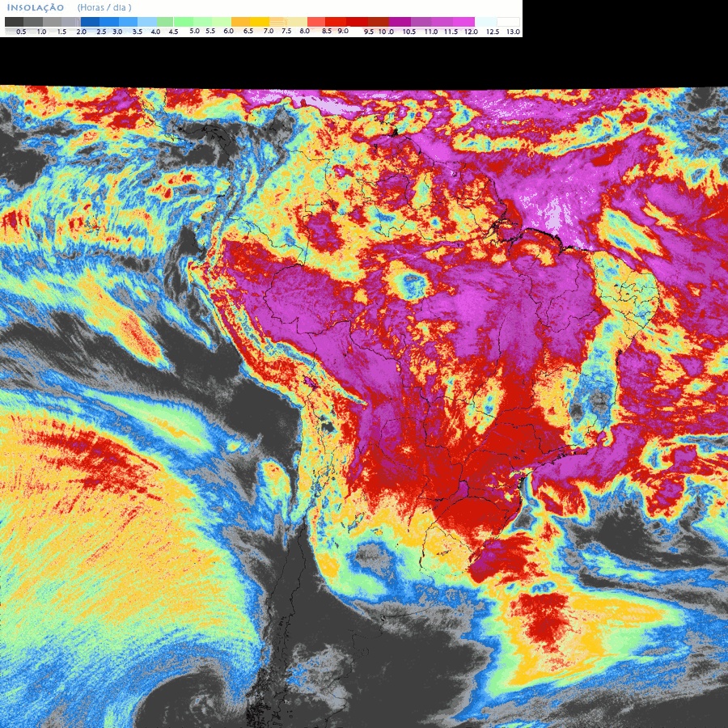
Task: Click the '4.5' legend value
Action: click(173, 32)
